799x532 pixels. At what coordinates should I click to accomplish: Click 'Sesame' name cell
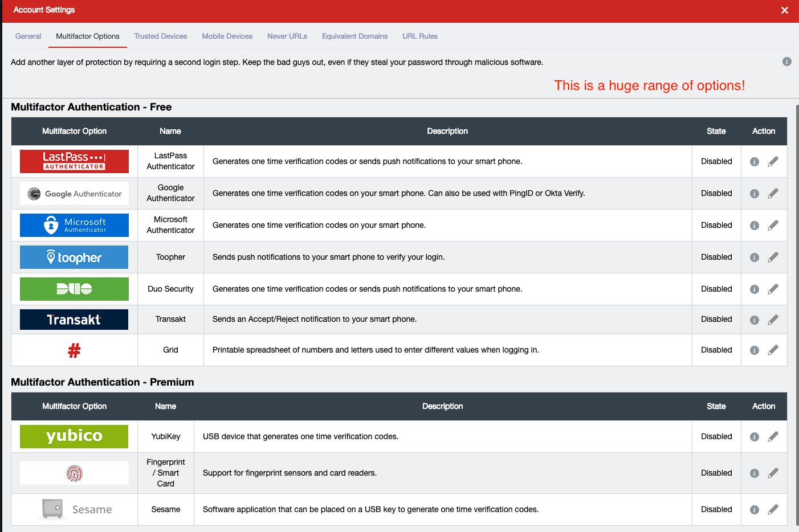click(x=166, y=509)
